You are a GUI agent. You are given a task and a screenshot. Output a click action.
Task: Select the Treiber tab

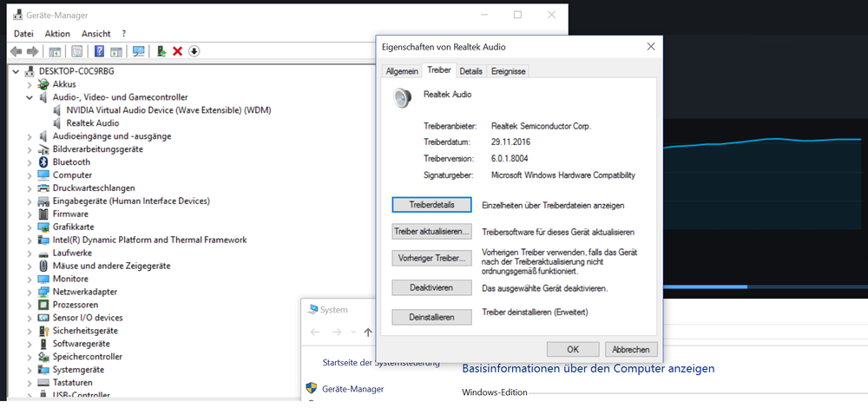tap(439, 70)
